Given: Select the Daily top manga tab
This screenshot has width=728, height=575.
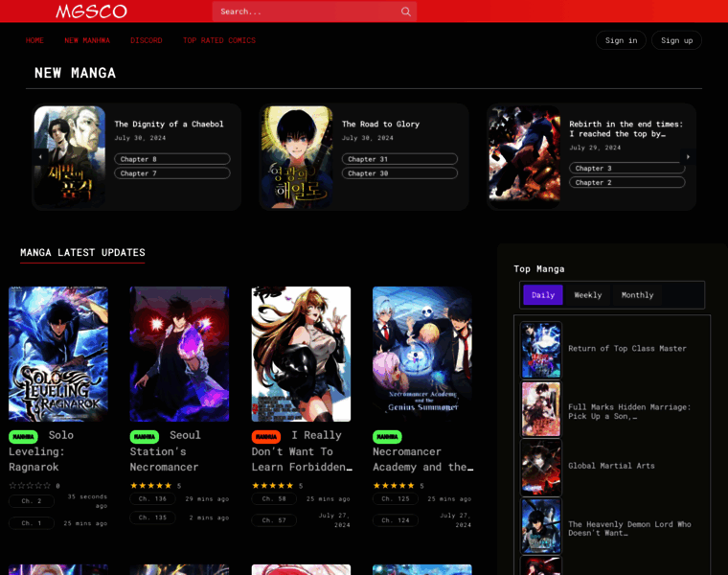Looking at the screenshot, I should [x=543, y=295].
